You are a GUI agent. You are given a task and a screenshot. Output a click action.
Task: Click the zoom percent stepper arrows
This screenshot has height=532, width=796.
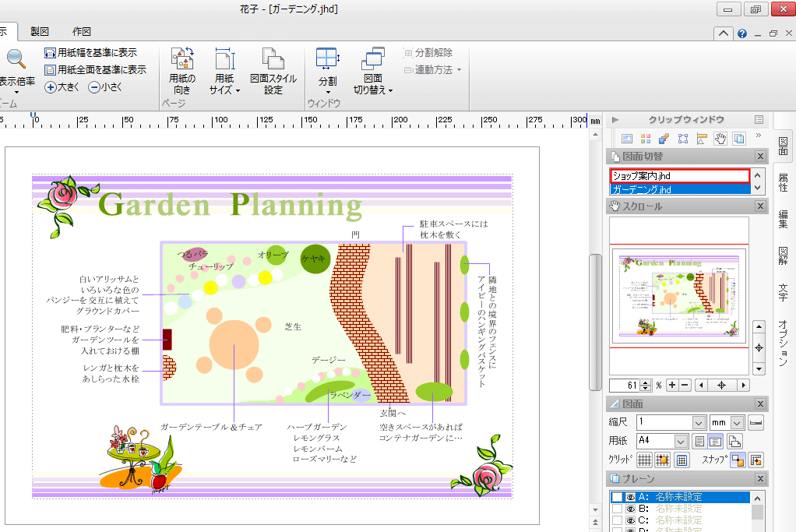[x=645, y=385]
